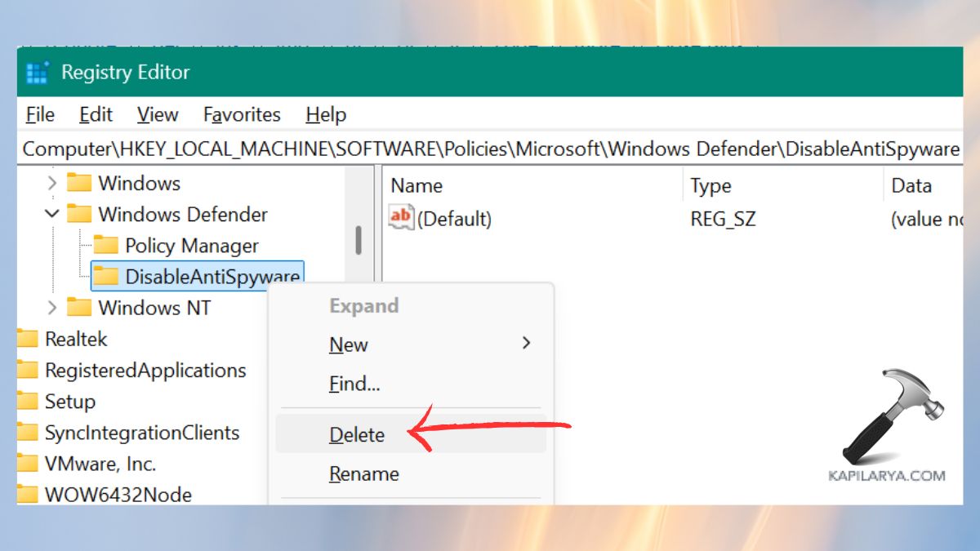Select the RegisteredApplications folder icon

point(28,370)
